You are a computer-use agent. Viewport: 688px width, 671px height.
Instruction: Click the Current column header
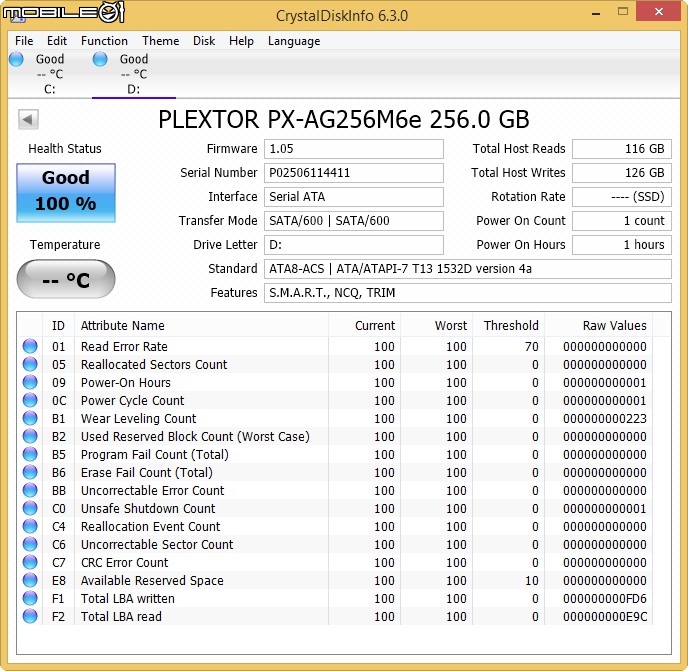tap(364, 326)
